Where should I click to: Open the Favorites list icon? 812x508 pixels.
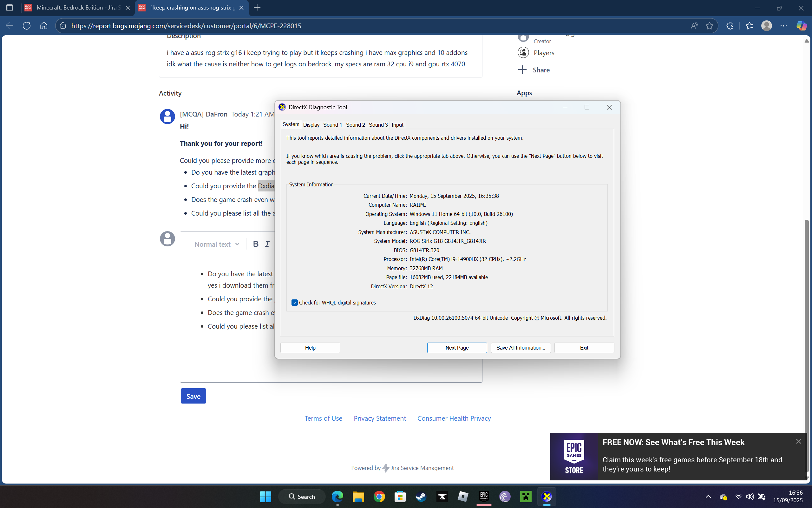pyautogui.click(x=749, y=25)
